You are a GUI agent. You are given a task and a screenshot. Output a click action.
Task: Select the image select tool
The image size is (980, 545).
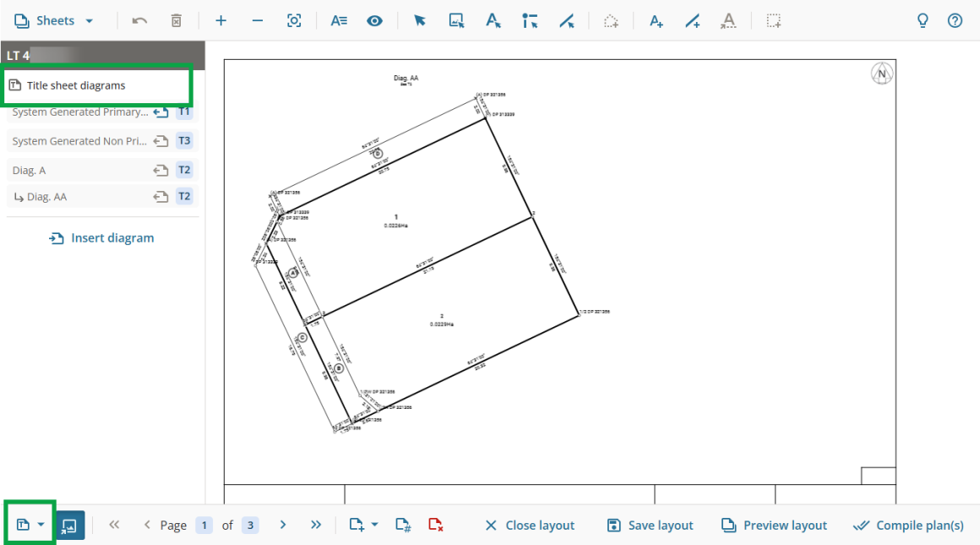point(456,20)
